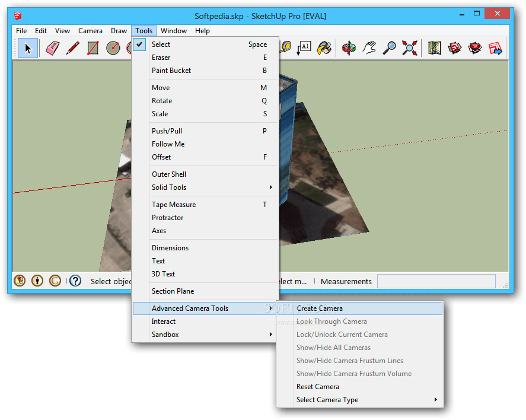Choose the red Pencil line tool
The image size is (526, 420).
click(x=73, y=48)
